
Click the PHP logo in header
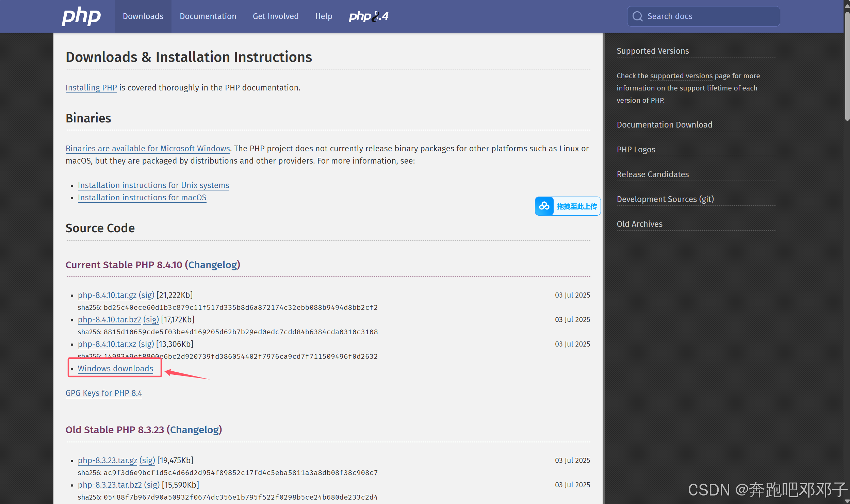click(81, 16)
